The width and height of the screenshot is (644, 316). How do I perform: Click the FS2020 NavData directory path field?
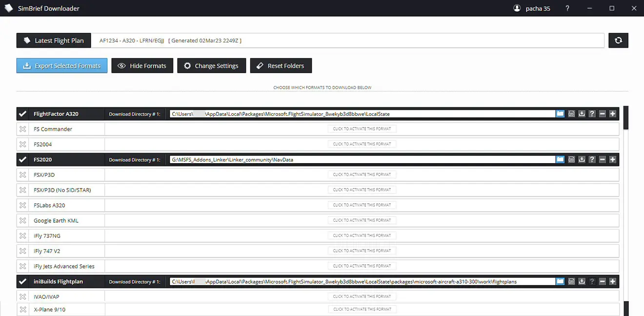click(x=362, y=160)
